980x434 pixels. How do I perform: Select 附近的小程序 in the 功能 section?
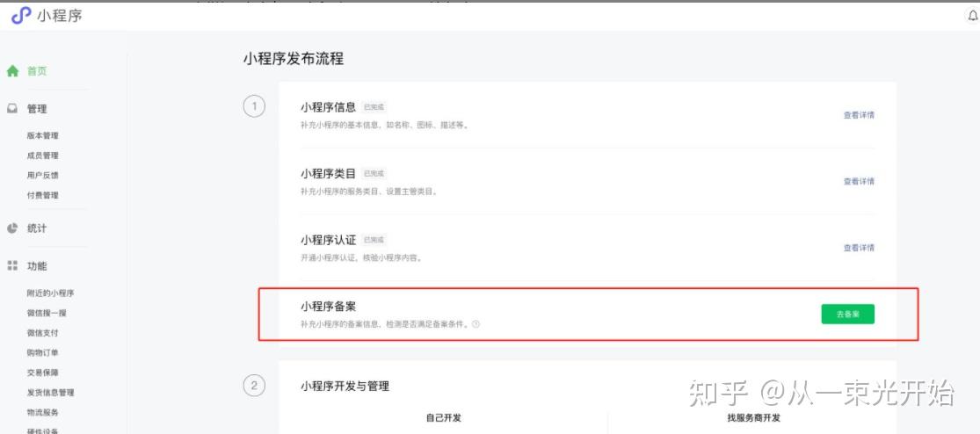point(50,293)
